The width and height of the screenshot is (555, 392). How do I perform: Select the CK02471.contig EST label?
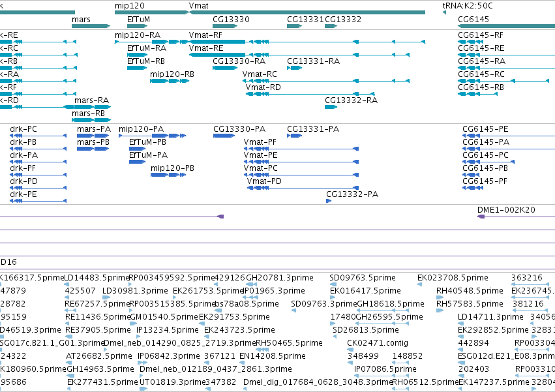click(x=378, y=343)
